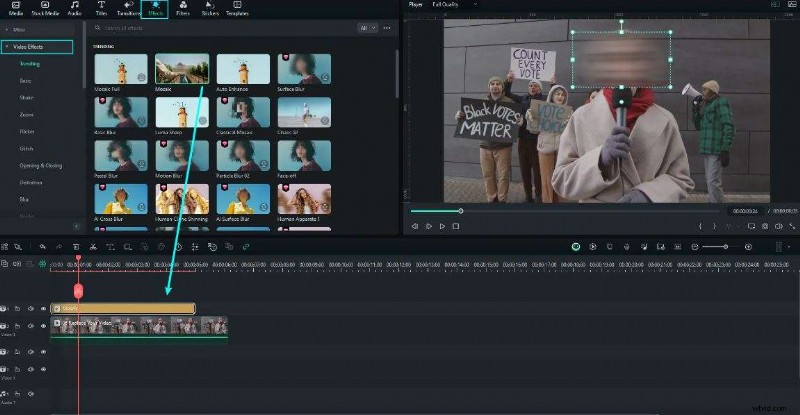Adjust the preview volume speaker icon
Image resolution: width=800 pixels, height=415 pixels.
pos(779,226)
